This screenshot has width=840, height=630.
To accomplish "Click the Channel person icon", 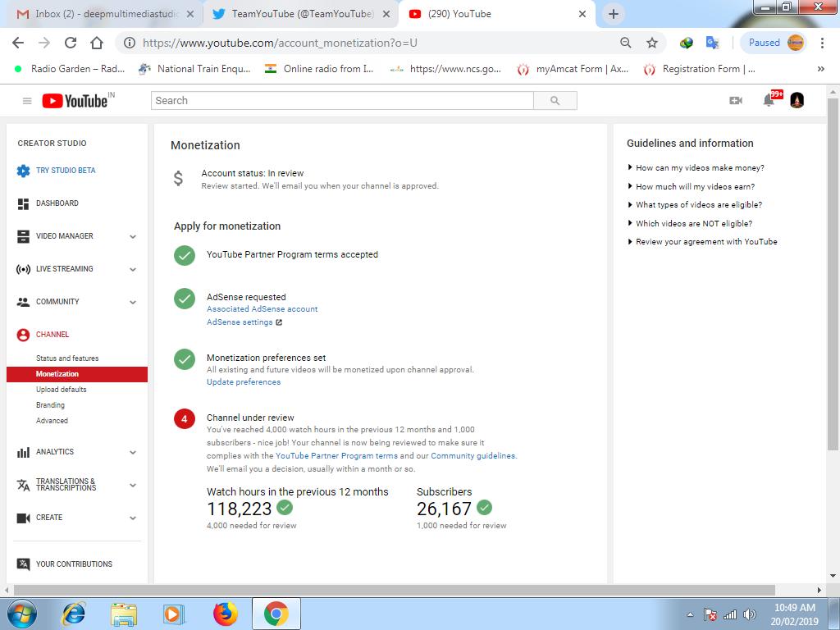I will 23,335.
